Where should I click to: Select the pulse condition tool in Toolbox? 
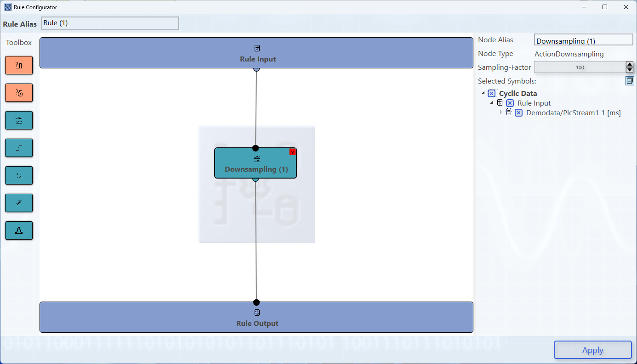[19, 65]
